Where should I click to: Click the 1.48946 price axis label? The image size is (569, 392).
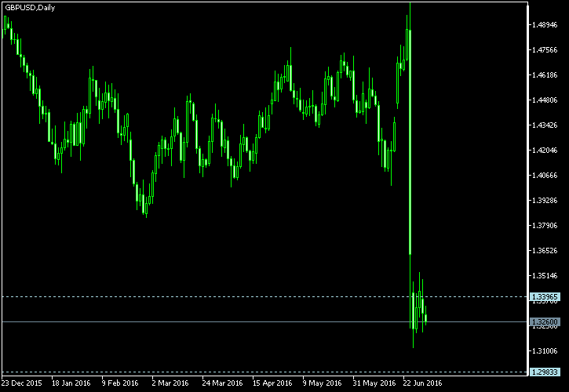pyautogui.click(x=545, y=25)
